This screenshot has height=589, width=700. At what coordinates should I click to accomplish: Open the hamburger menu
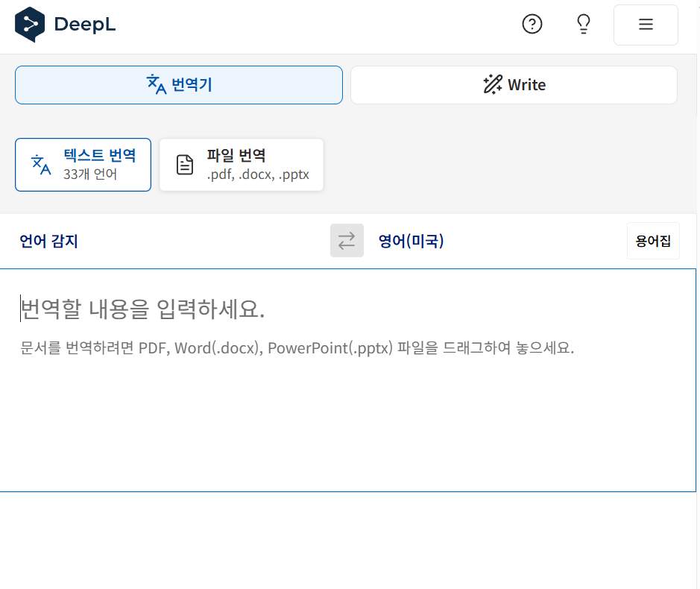(645, 25)
